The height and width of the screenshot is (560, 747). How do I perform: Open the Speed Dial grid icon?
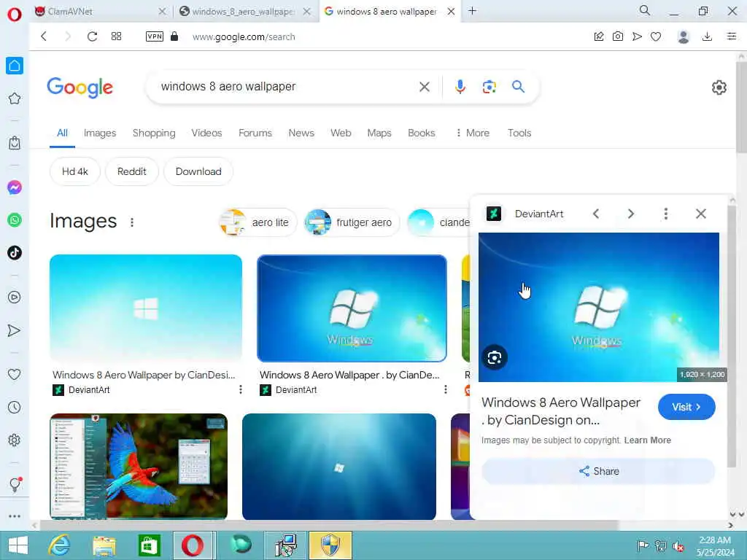coord(116,36)
